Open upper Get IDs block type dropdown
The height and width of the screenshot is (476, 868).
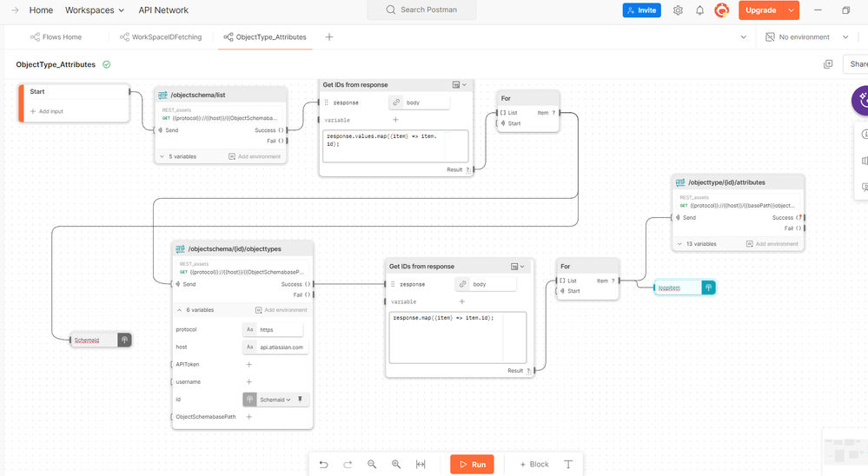pyautogui.click(x=460, y=84)
